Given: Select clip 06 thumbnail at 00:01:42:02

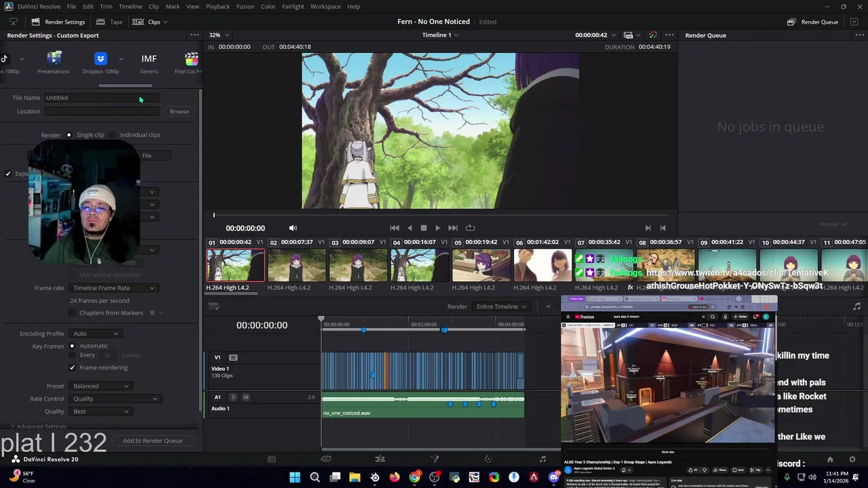Looking at the screenshot, I should point(542,265).
